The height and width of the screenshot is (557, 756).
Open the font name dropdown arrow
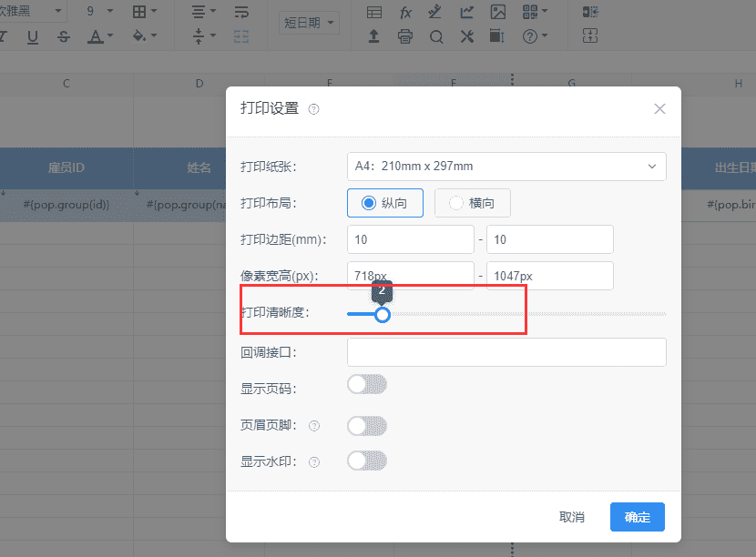pyautogui.click(x=58, y=11)
